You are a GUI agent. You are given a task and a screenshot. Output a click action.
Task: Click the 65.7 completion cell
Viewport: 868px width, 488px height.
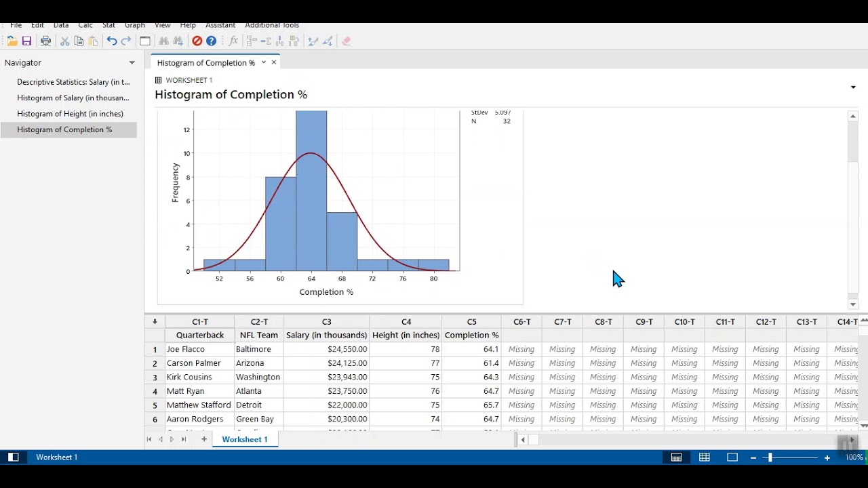tap(471, 405)
